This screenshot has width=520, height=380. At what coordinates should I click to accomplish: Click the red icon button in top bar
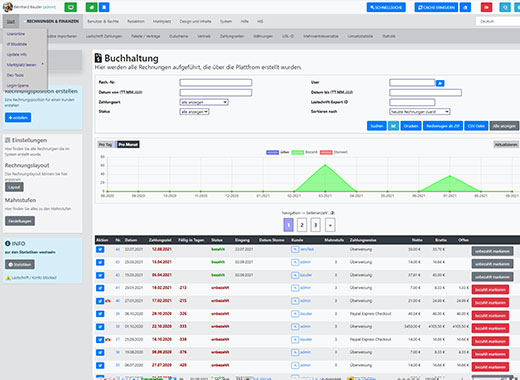click(x=486, y=7)
